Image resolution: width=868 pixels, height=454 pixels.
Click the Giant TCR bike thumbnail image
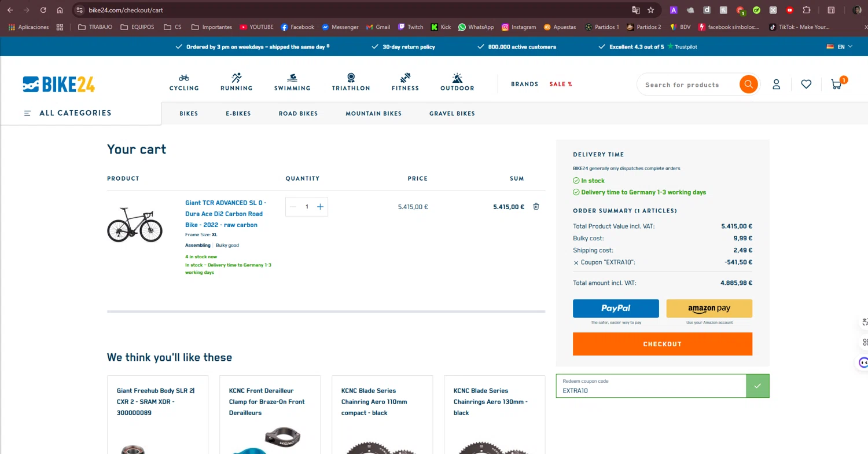(135, 225)
